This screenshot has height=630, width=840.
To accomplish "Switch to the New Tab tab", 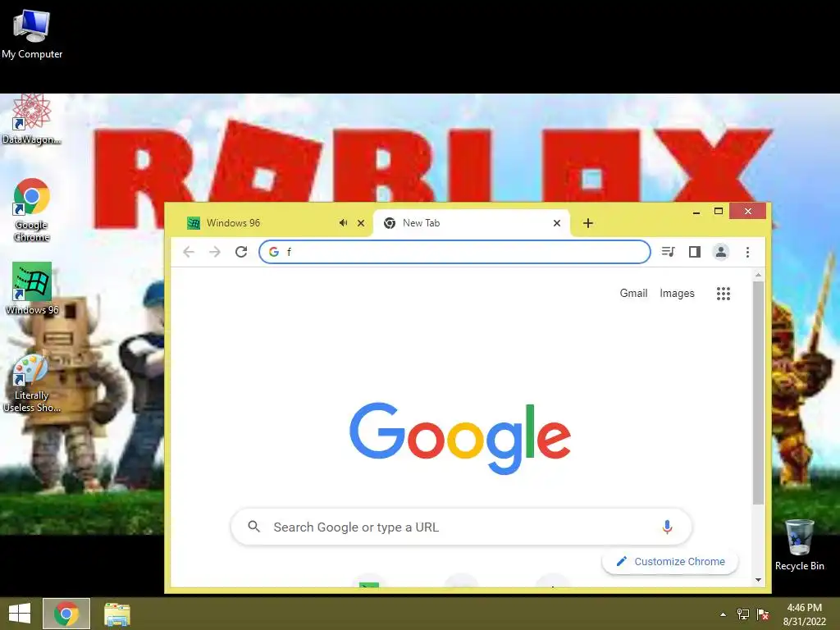I will (x=472, y=223).
